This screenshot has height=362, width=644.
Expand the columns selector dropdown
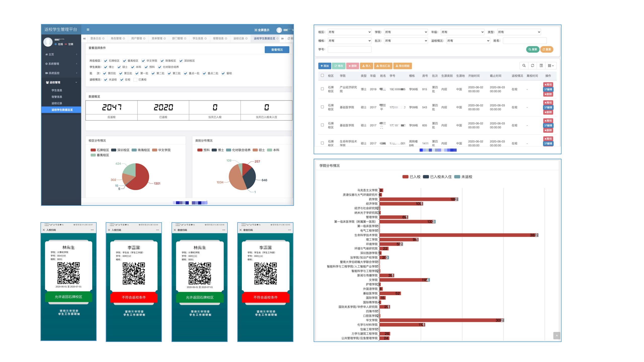point(551,66)
